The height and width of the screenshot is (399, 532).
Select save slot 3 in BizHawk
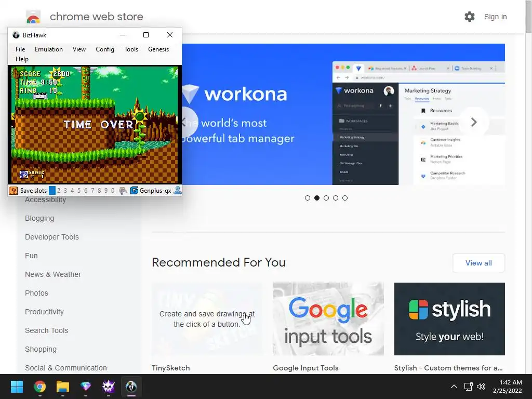pos(65,191)
